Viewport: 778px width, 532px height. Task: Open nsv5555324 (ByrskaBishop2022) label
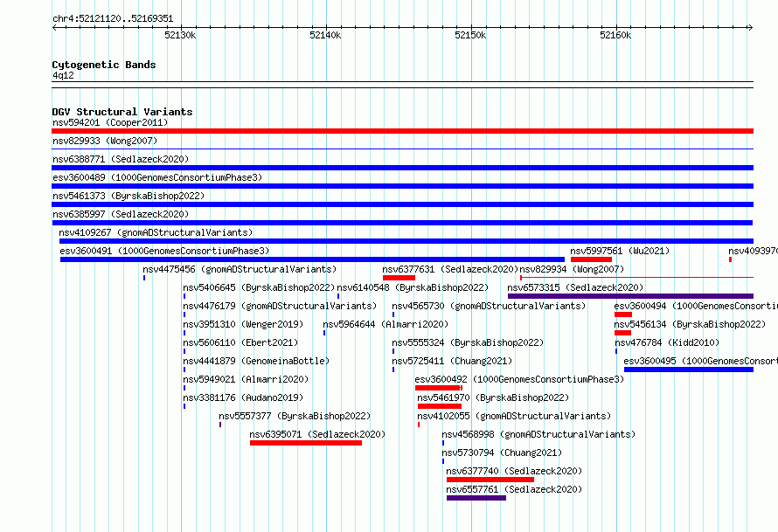[x=468, y=342]
